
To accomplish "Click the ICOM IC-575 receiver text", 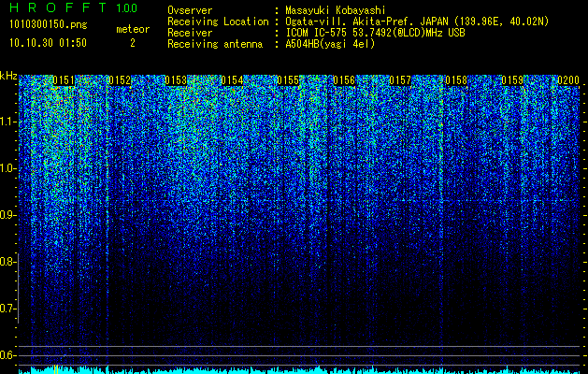I will click(375, 33).
